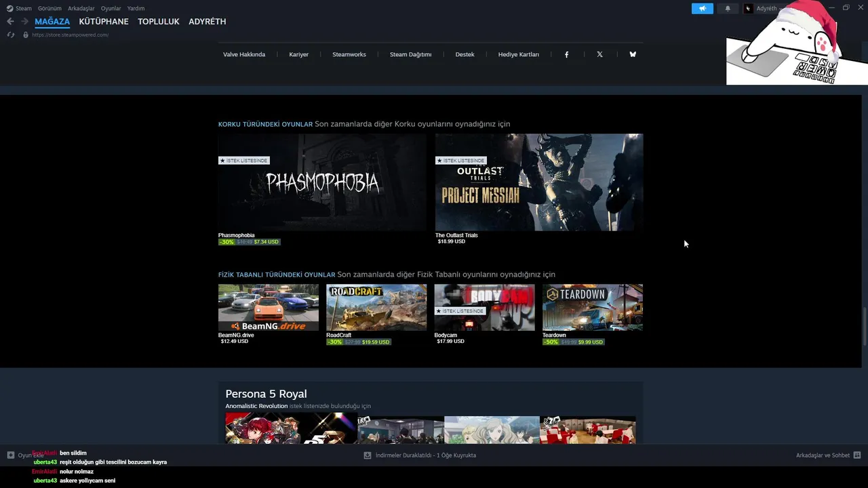Switch to the MAĞAZA tab
The image size is (868, 488).
[52, 22]
